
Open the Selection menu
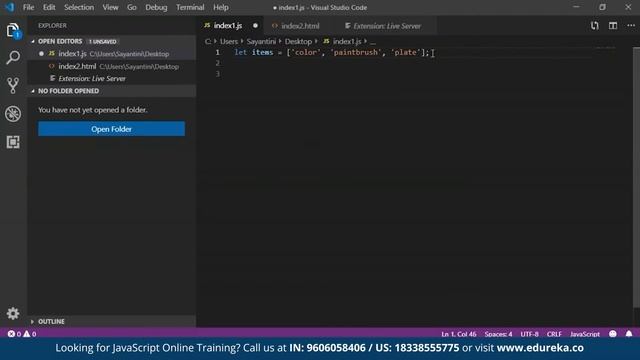(79, 7)
